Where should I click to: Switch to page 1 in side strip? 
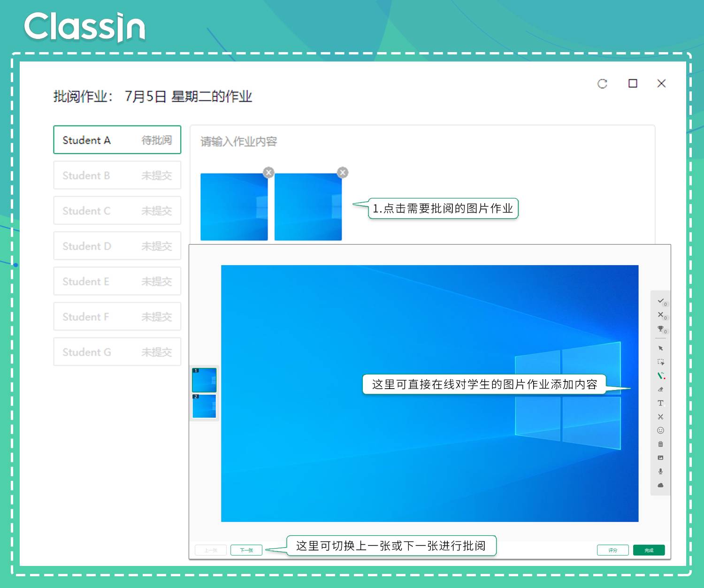tap(204, 380)
